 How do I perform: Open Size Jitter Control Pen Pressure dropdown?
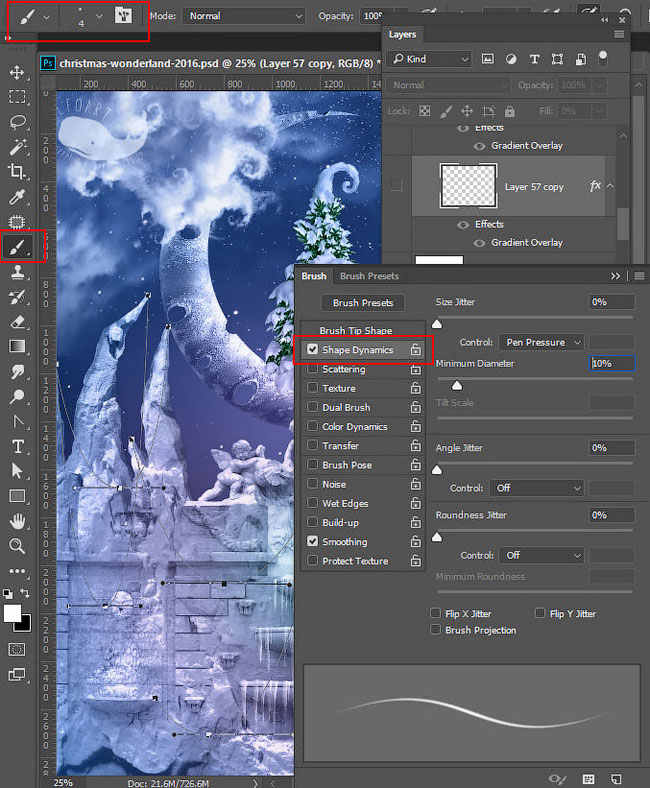(541, 342)
